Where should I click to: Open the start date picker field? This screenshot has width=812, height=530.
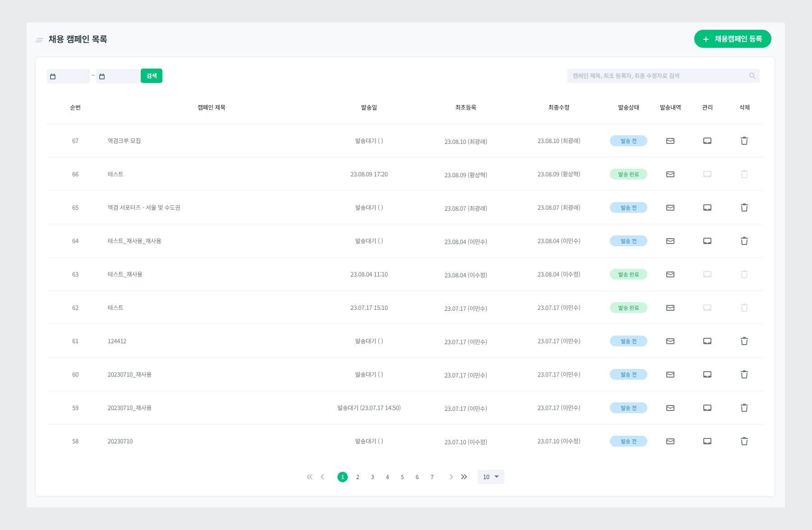pos(68,76)
